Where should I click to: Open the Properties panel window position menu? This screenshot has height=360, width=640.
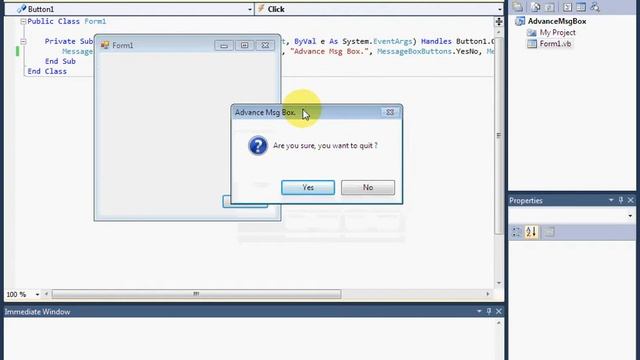(x=611, y=200)
